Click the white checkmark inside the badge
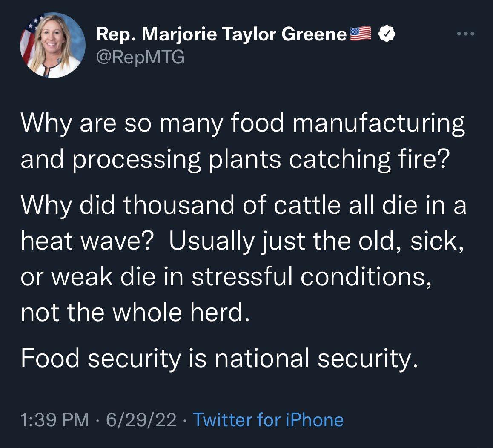 pos(387,33)
